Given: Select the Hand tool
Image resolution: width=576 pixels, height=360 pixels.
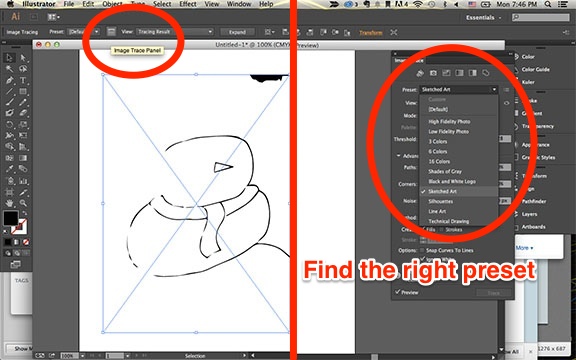Looking at the screenshot, I should click(x=9, y=203).
